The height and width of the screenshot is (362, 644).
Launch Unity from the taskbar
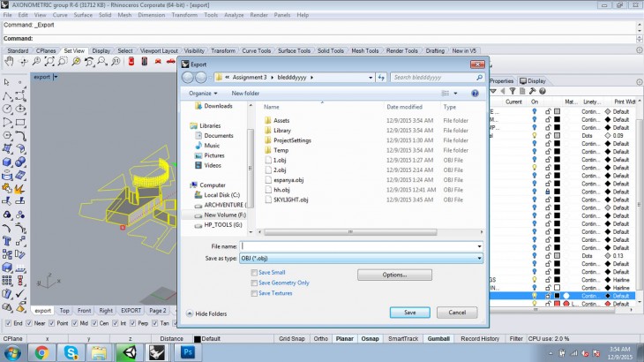pos(128,353)
